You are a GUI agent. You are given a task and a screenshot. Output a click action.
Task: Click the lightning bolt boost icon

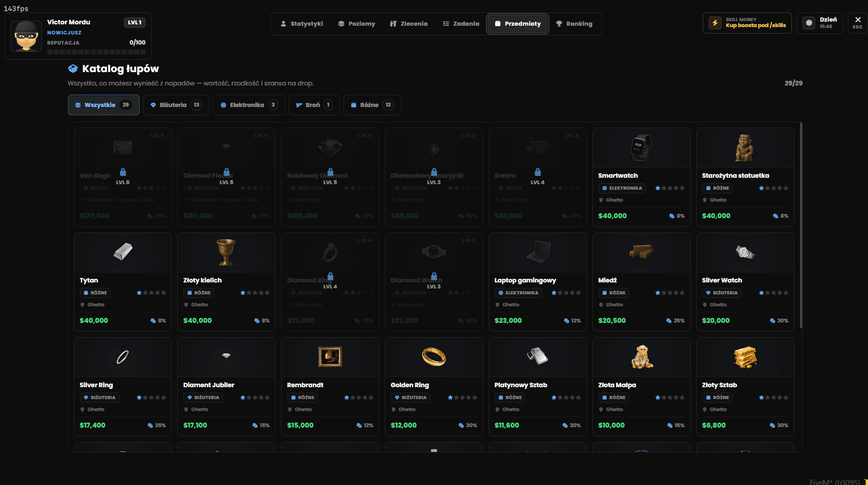pyautogui.click(x=715, y=23)
